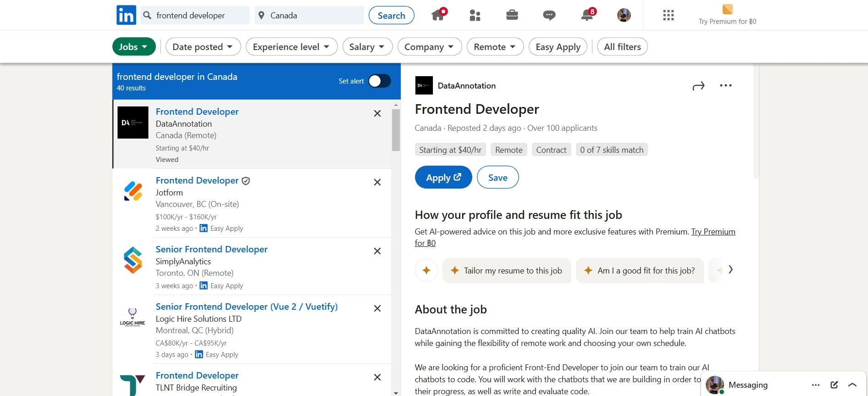Open the job's more options ellipsis
868x396 pixels.
[x=726, y=85]
